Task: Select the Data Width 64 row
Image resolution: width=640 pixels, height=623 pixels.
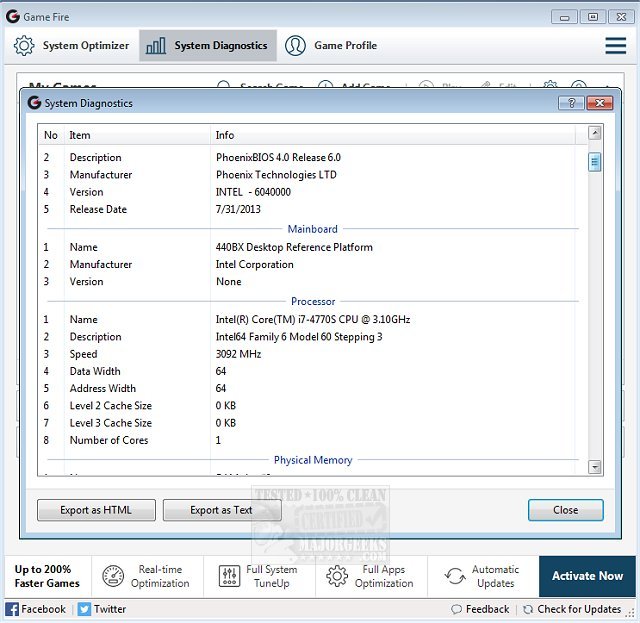Action: [313, 371]
